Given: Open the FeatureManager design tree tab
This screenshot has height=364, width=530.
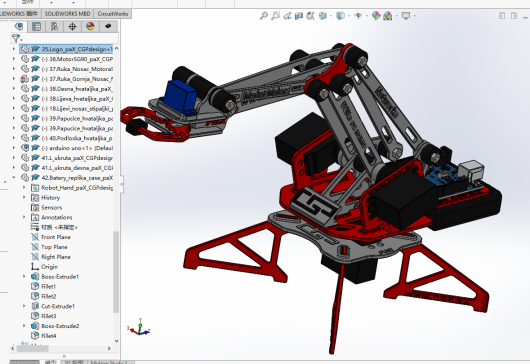Looking at the screenshot, I should pos(19,26).
